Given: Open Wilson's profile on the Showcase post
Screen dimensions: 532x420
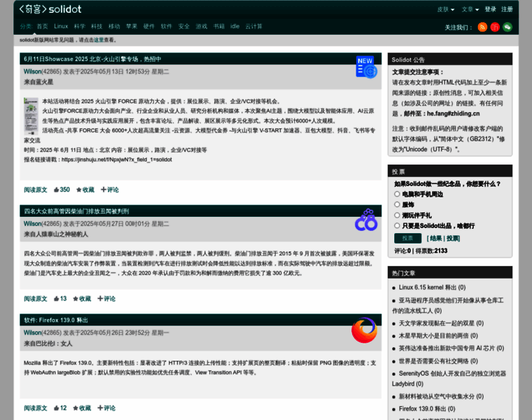Looking at the screenshot, I should (x=33, y=71).
